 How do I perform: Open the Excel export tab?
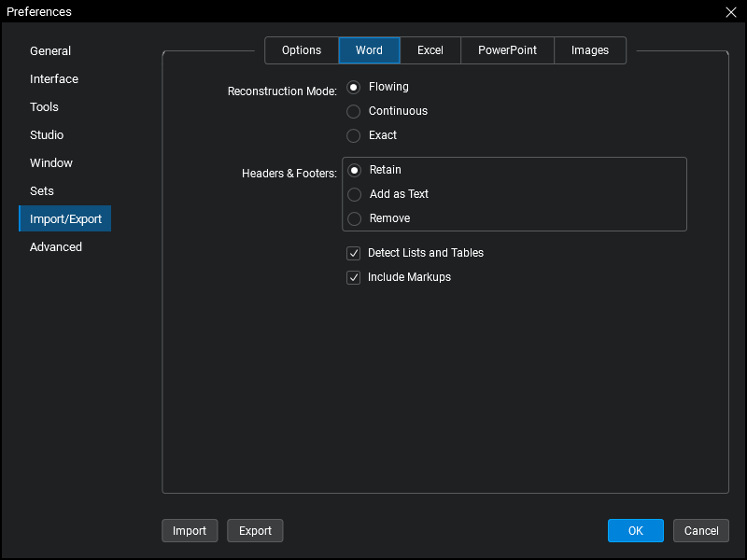point(430,50)
